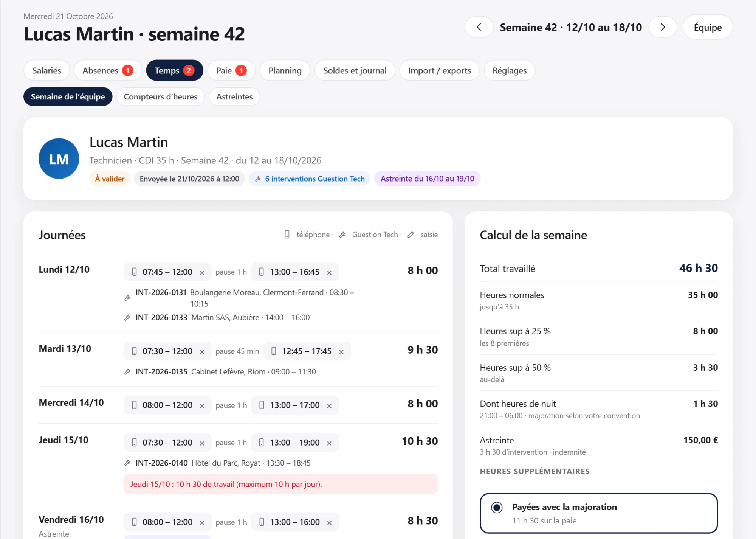Screen dimensions: 756x539
Task: Remove Lundi 07:45 – 12:00 time slot
Action: (x=202, y=272)
